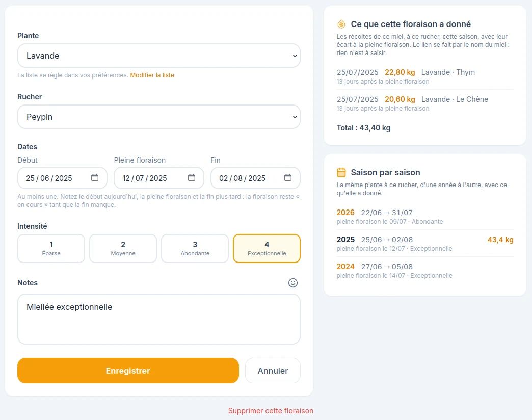Open the Début date calendar picker
Viewport: 532px width, 420px height.
(x=95, y=177)
